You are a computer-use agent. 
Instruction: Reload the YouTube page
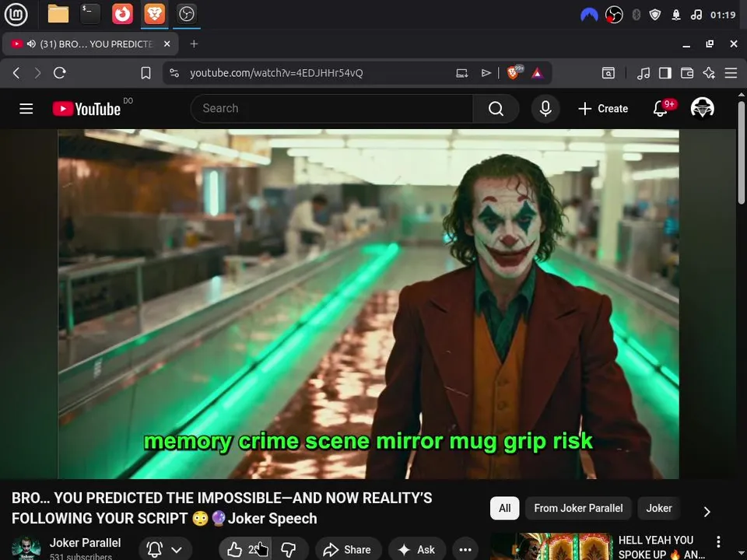(x=60, y=73)
